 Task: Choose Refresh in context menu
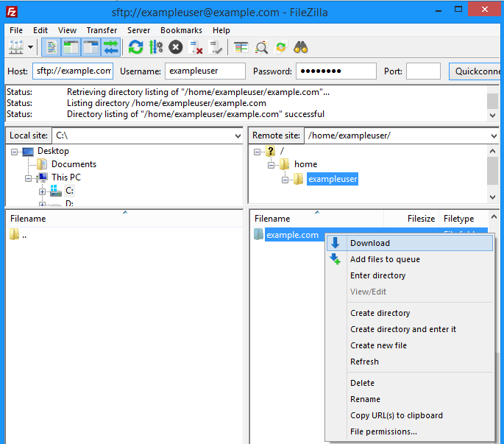tap(410, 362)
